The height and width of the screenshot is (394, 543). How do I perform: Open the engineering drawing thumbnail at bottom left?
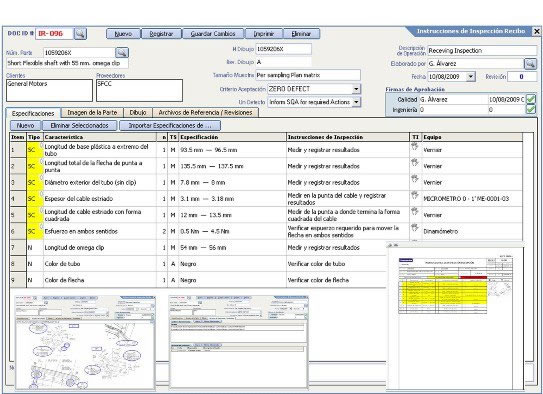[x=85, y=342]
